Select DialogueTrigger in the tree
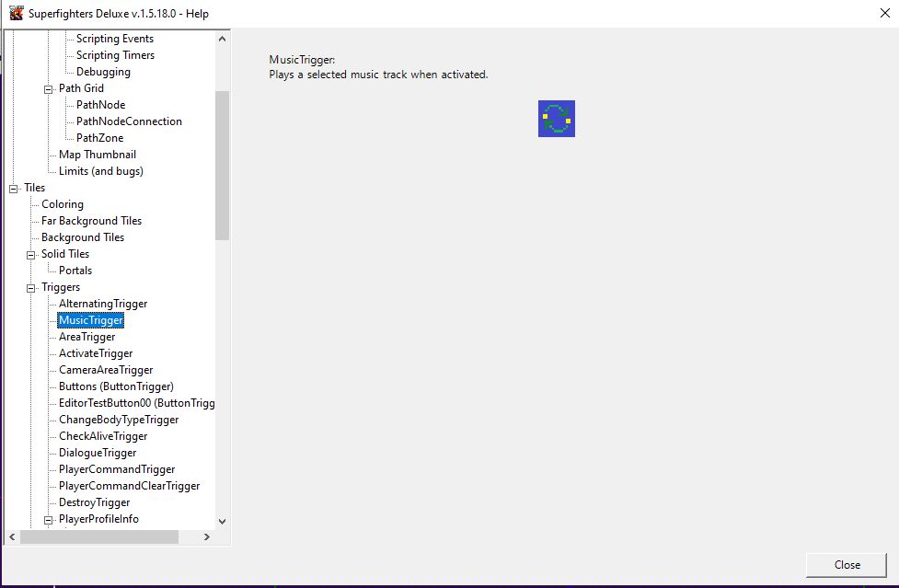The height and width of the screenshot is (588, 899). pyautogui.click(x=98, y=454)
